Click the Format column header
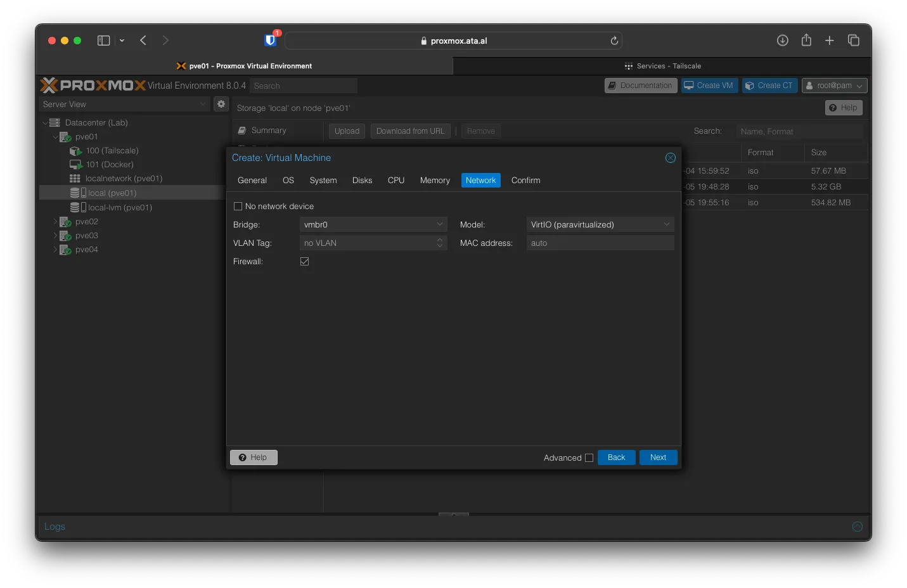Viewport: 907px width, 588px height. click(x=773, y=153)
